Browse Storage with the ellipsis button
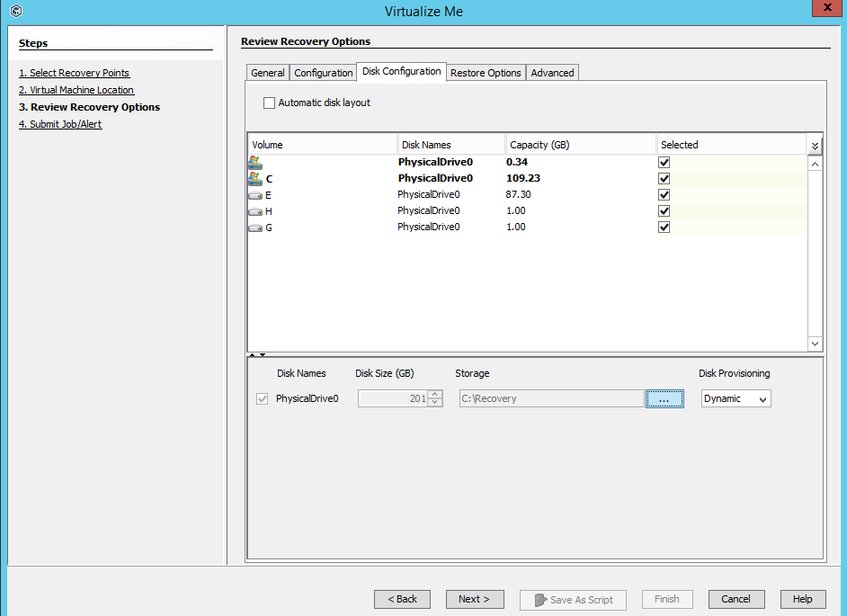Screen dimensions: 847x616 664,398
